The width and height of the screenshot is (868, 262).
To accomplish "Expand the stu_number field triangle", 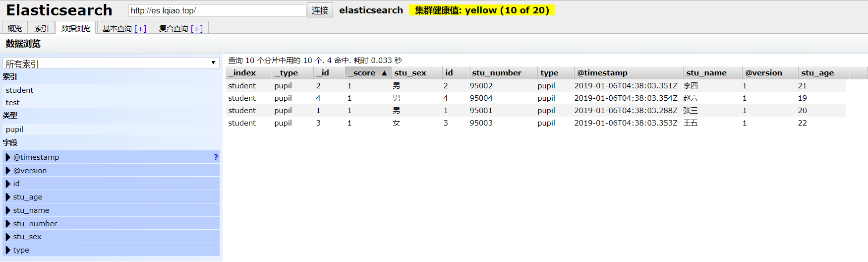I will click(8, 224).
